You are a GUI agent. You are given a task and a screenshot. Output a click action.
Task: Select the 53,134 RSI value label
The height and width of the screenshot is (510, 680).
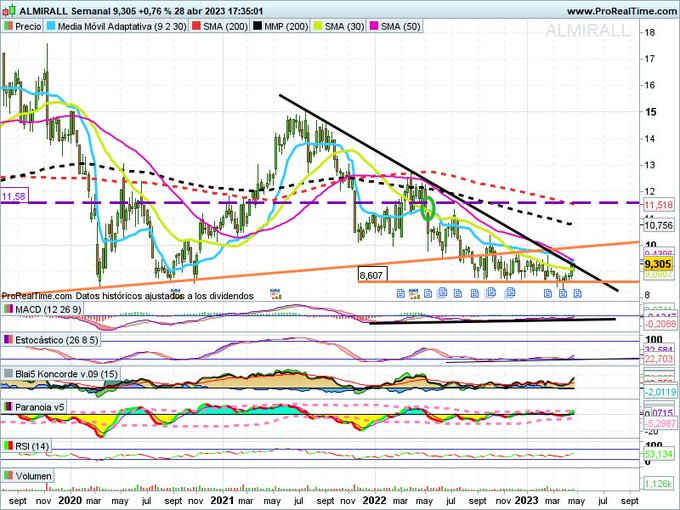[658, 454]
